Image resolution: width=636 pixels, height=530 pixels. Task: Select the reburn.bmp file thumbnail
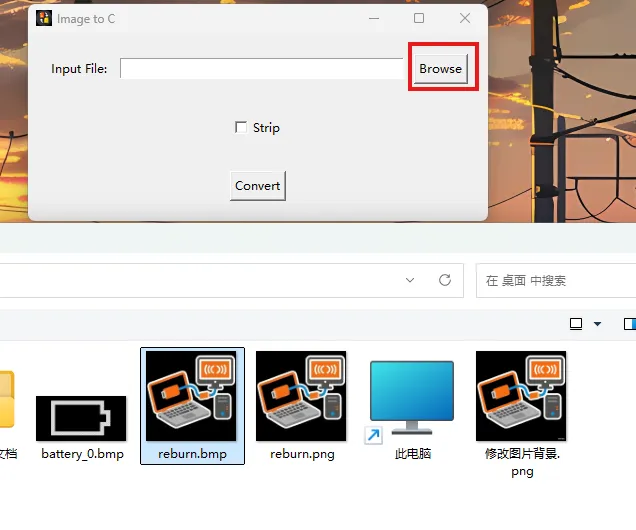[x=191, y=396]
